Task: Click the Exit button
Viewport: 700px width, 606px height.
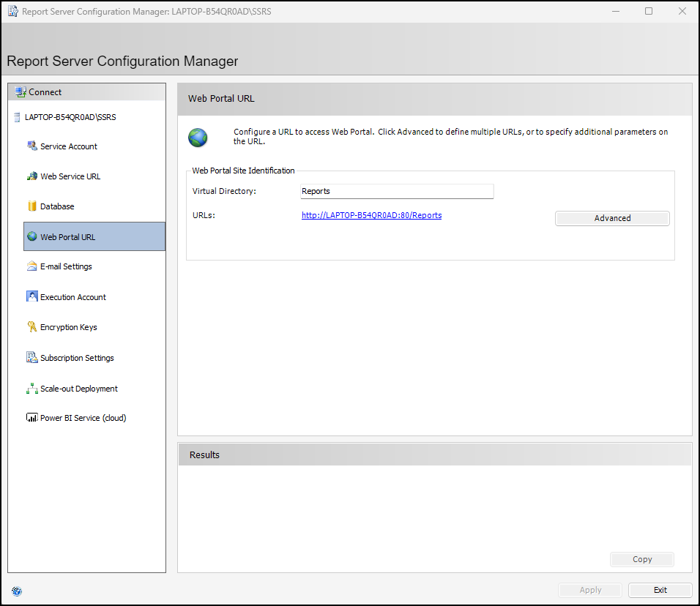Action: click(x=660, y=590)
